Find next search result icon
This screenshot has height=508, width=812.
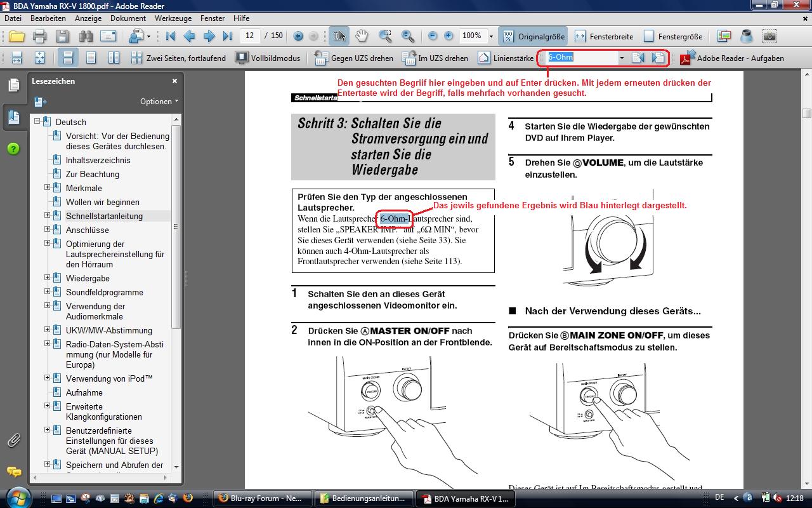coord(658,58)
